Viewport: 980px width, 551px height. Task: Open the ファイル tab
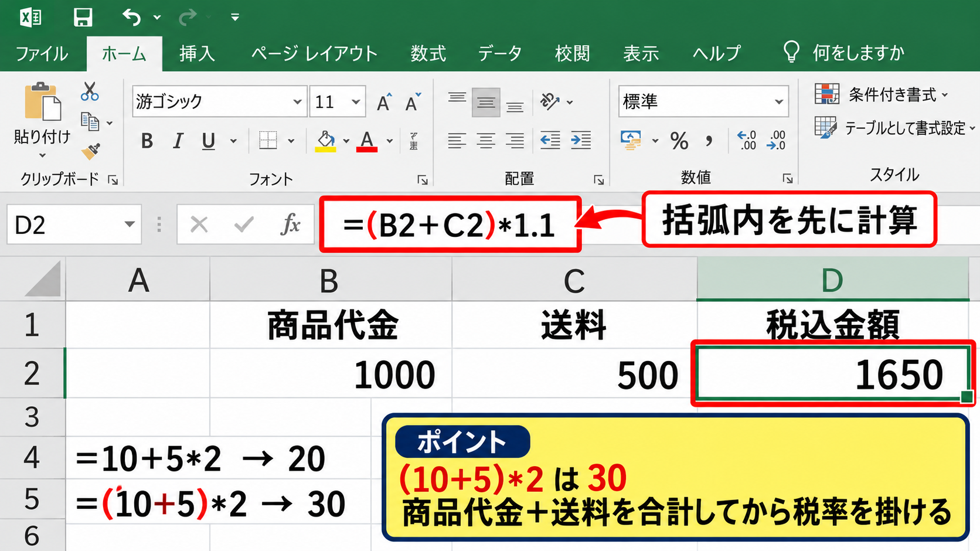(42, 54)
